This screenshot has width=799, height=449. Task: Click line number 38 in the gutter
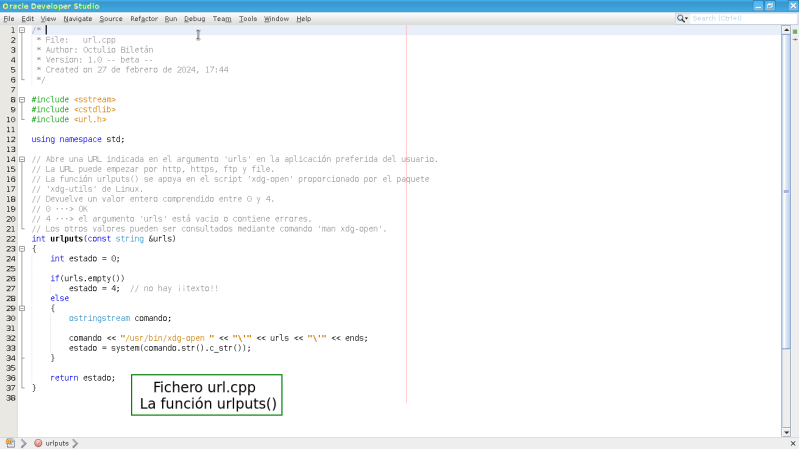point(10,398)
